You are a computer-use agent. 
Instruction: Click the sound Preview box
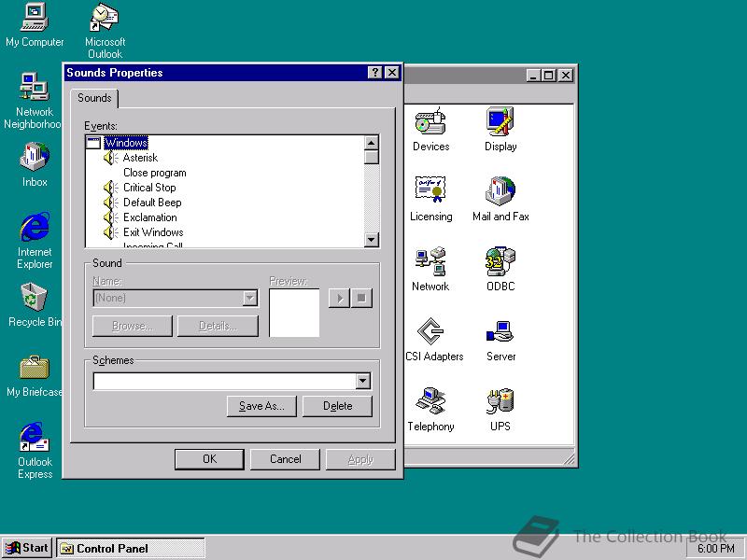coord(294,313)
